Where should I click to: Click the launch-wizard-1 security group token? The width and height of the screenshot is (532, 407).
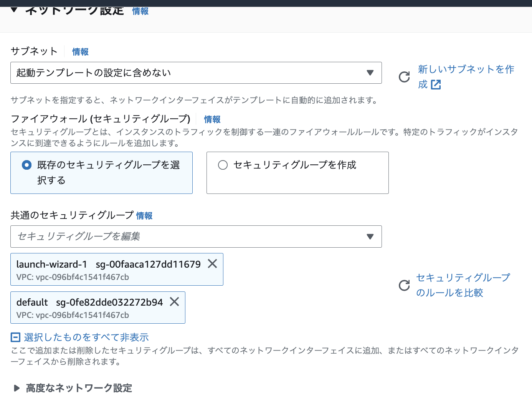tap(108, 269)
